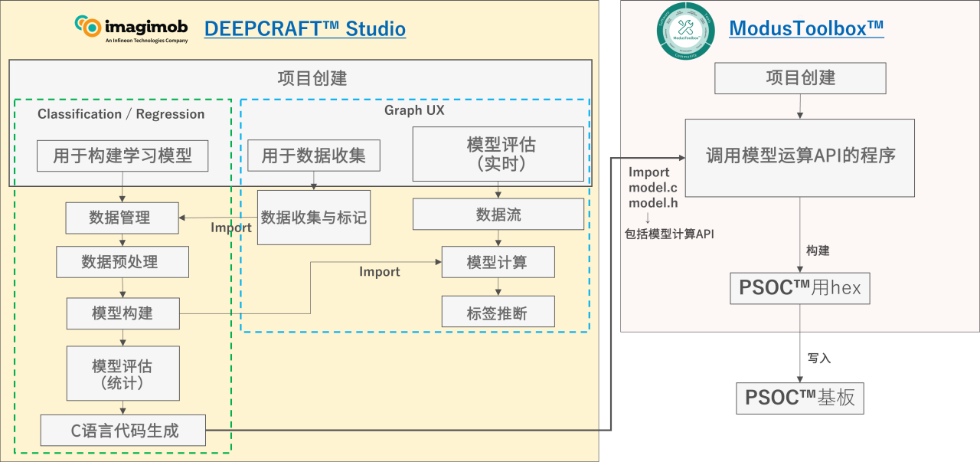Click the 调用模型运算API的程序 box

(x=800, y=157)
